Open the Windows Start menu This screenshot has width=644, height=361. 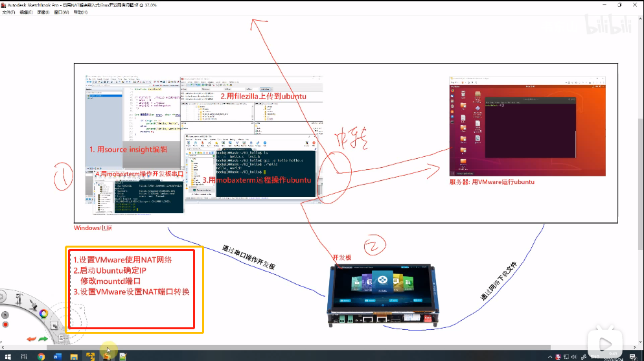pyautogui.click(x=8, y=356)
